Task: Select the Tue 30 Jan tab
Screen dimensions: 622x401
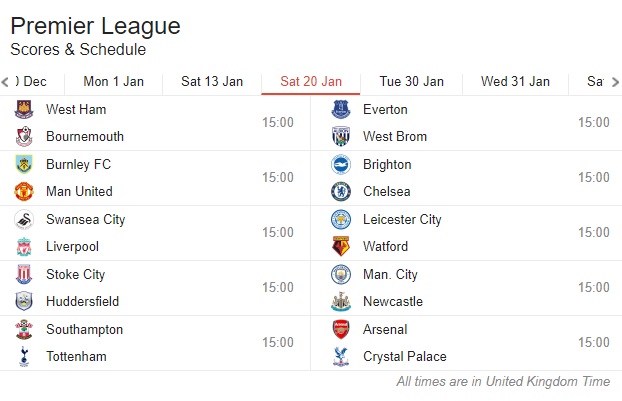Action: pyautogui.click(x=411, y=82)
